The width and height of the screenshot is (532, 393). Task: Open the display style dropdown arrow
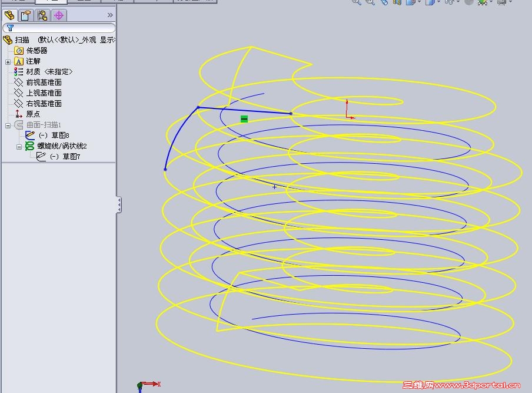pyautogui.click(x=438, y=2)
